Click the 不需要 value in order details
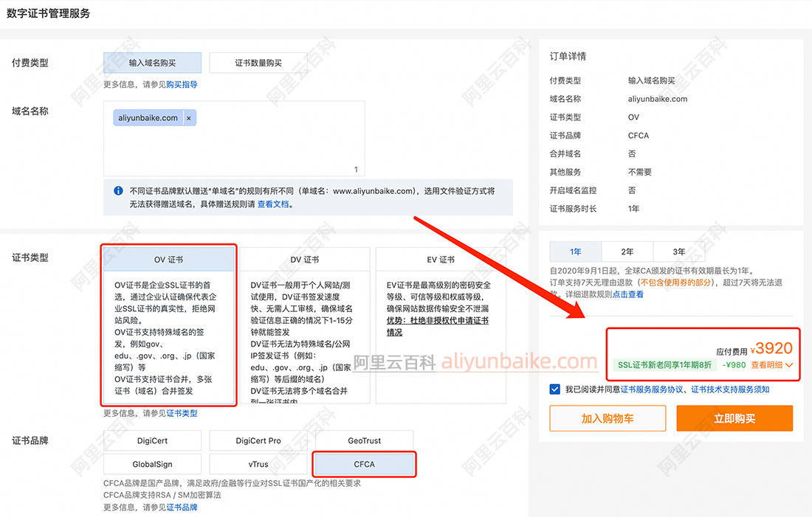This screenshot has height=517, width=812. click(x=639, y=172)
